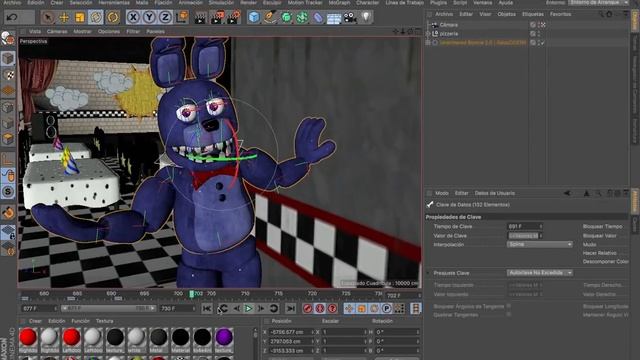Open the green Array modeling icon
This screenshot has width=640, height=360.
point(302,17)
